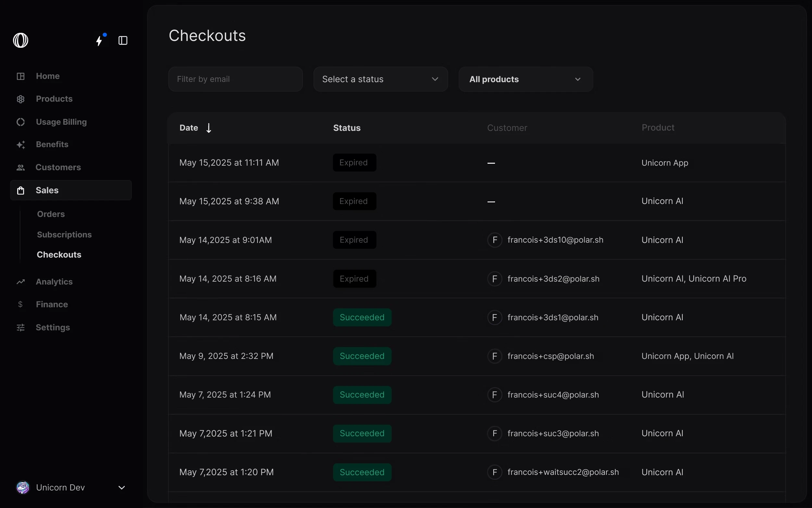Collapse the sidebar with panel icon

pyautogui.click(x=123, y=41)
